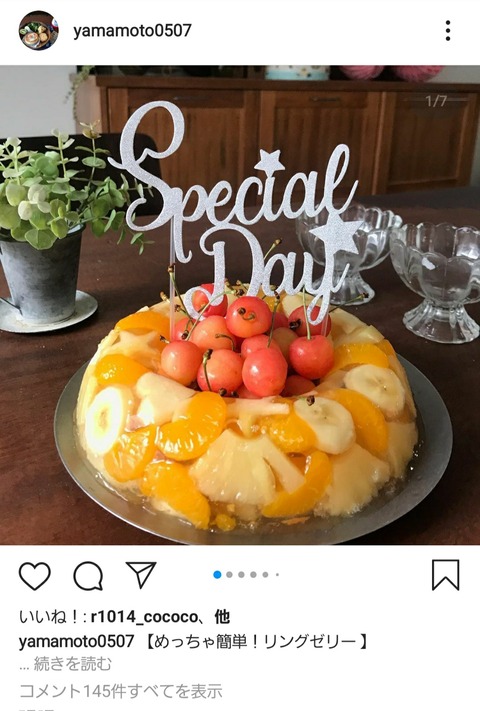480x711 pixels.
Task: Open r1014_cococo liker profile
Action: [144, 617]
